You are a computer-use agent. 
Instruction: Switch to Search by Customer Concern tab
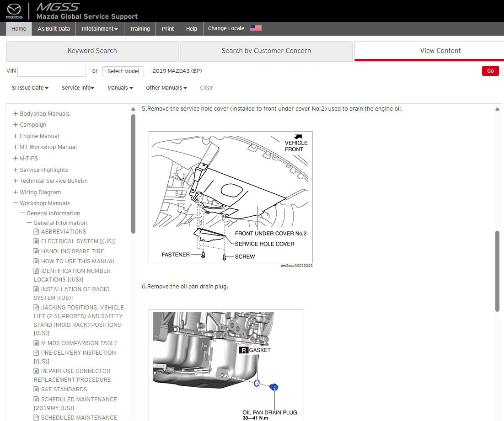coord(266,51)
